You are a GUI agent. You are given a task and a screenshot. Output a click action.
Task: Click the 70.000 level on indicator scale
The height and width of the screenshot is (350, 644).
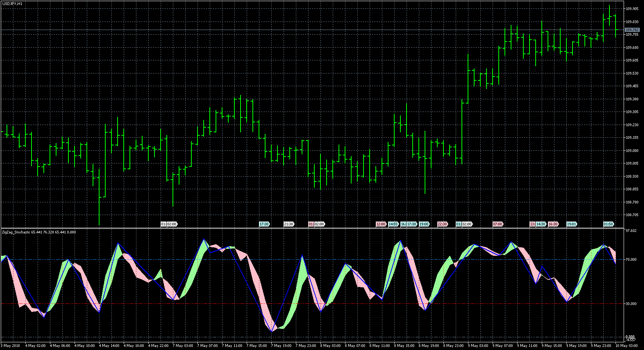tap(631, 260)
